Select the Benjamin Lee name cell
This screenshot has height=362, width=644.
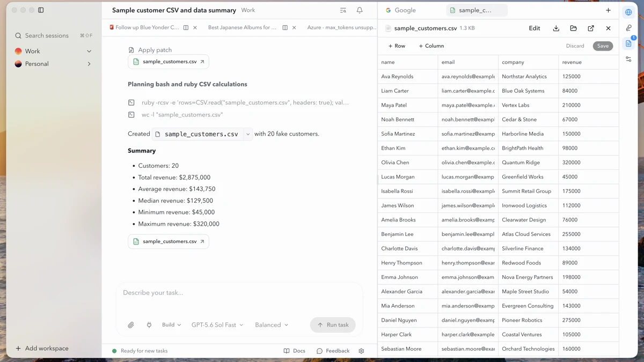(408, 234)
